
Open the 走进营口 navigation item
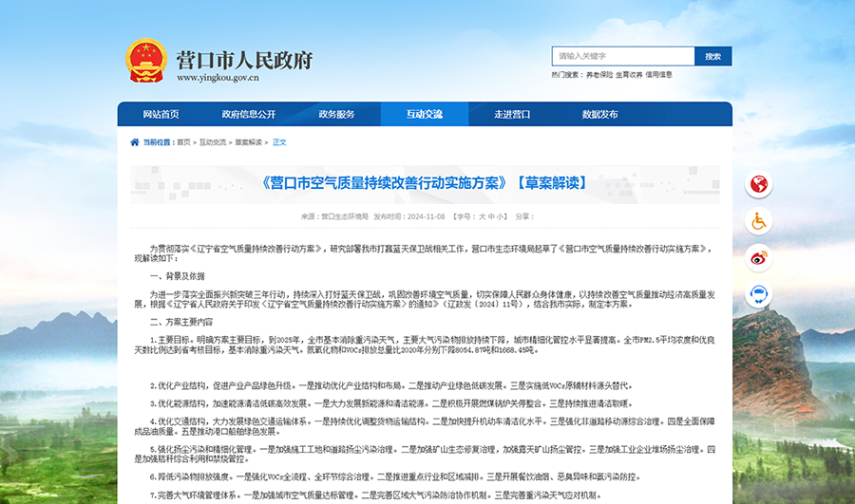(x=512, y=115)
